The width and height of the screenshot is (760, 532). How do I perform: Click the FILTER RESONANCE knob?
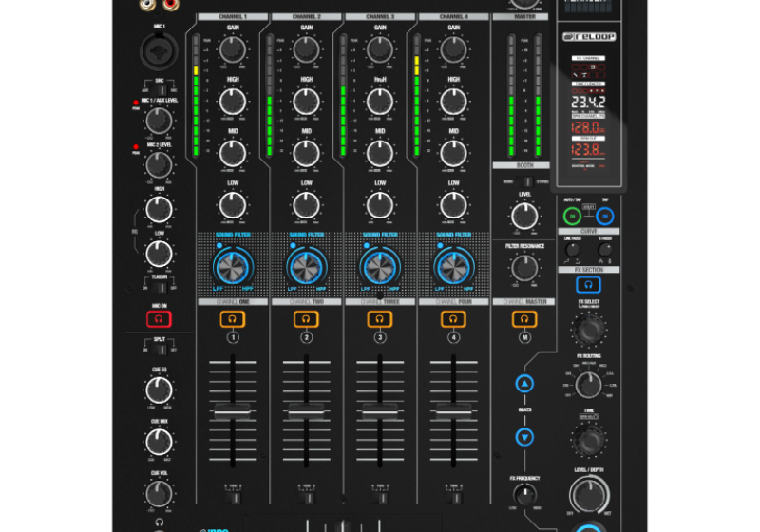click(x=524, y=268)
